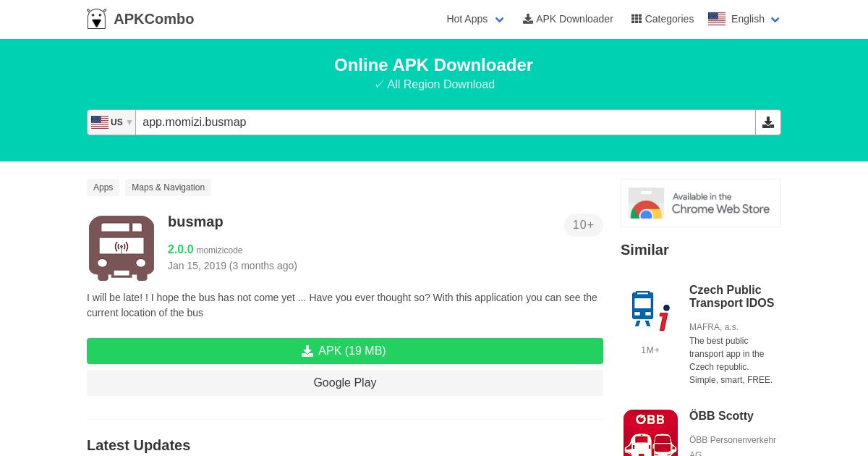Expand the English language dropdown
Viewport: 868px width, 456px height.
(x=755, y=19)
